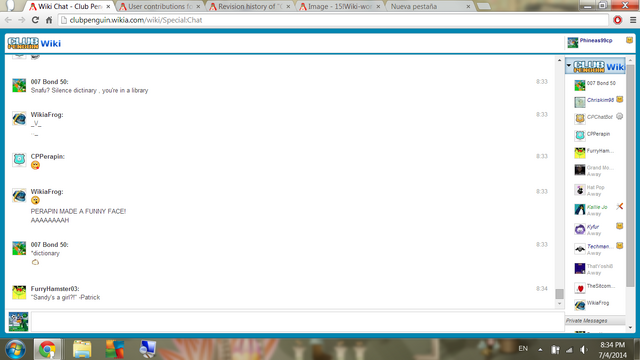The width and height of the screenshot is (640, 360).
Task: Select Chriskim98 in the user list
Action: coord(600,100)
